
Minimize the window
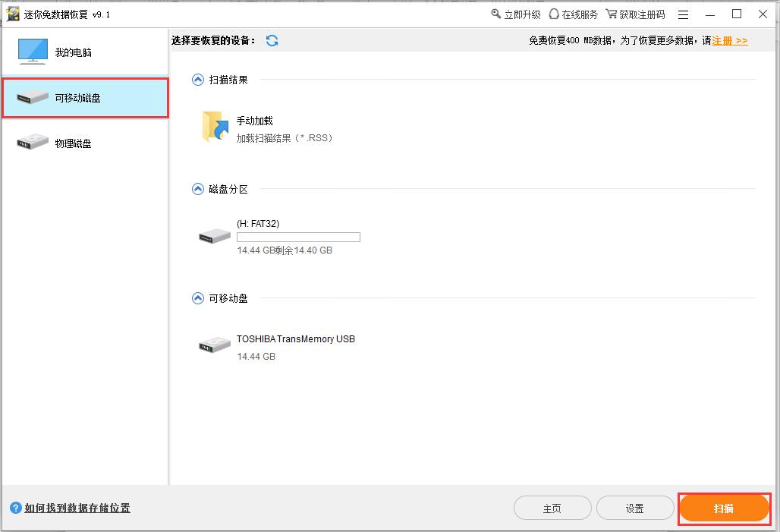click(x=710, y=14)
